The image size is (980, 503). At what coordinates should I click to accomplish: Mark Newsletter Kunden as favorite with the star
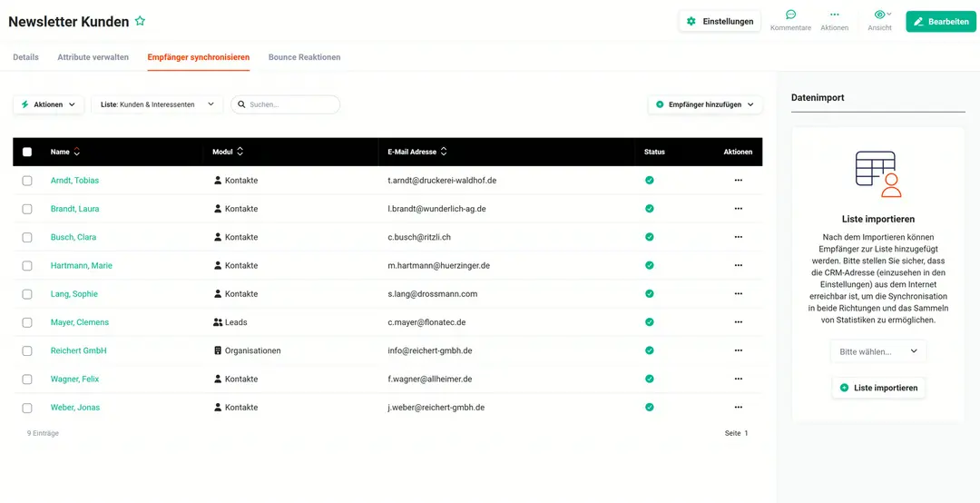[140, 21]
